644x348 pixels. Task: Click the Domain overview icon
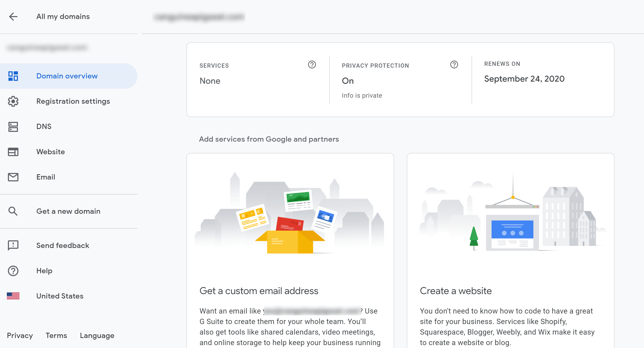(13, 76)
